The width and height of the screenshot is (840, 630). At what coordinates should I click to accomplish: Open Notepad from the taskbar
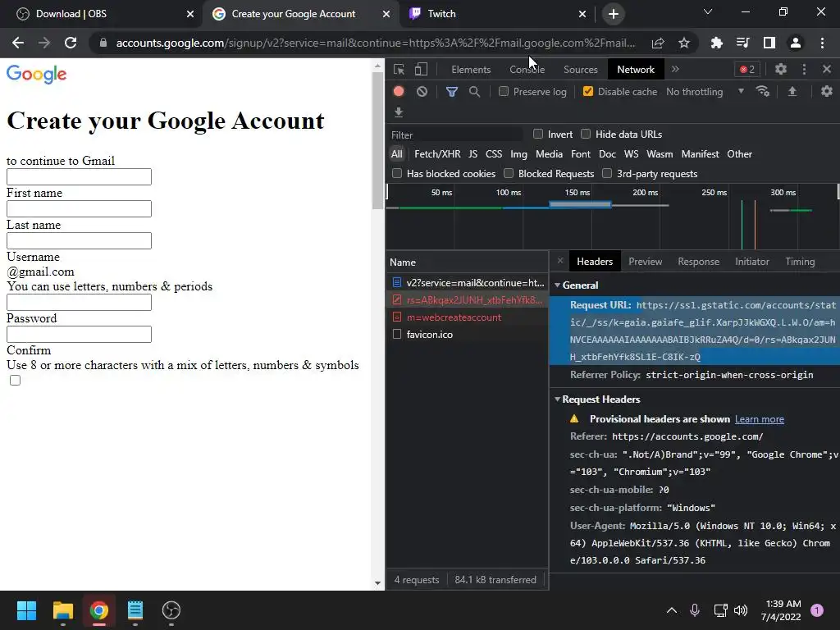coord(135,610)
